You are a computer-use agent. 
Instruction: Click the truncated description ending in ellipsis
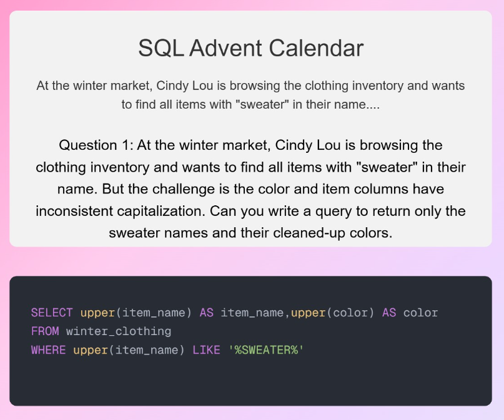[250, 95]
